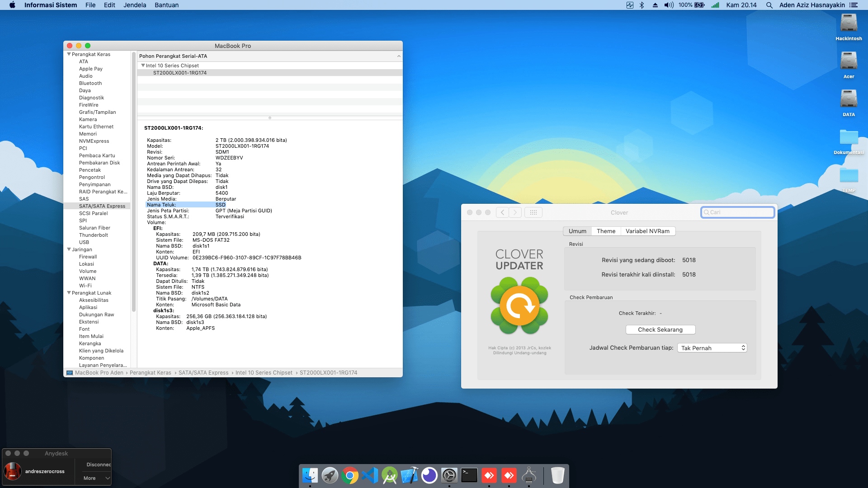Open System Preferences gear in dock
Image resolution: width=868 pixels, height=488 pixels.
[449, 475]
